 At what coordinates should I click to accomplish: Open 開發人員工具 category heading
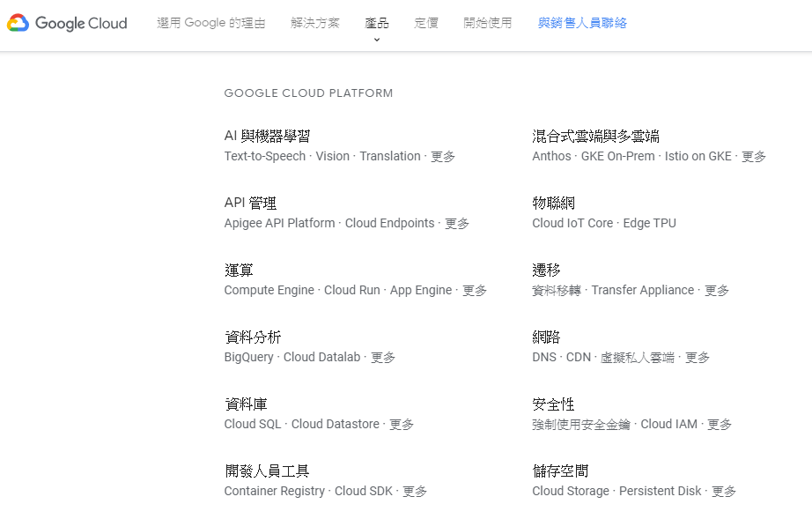point(267,471)
